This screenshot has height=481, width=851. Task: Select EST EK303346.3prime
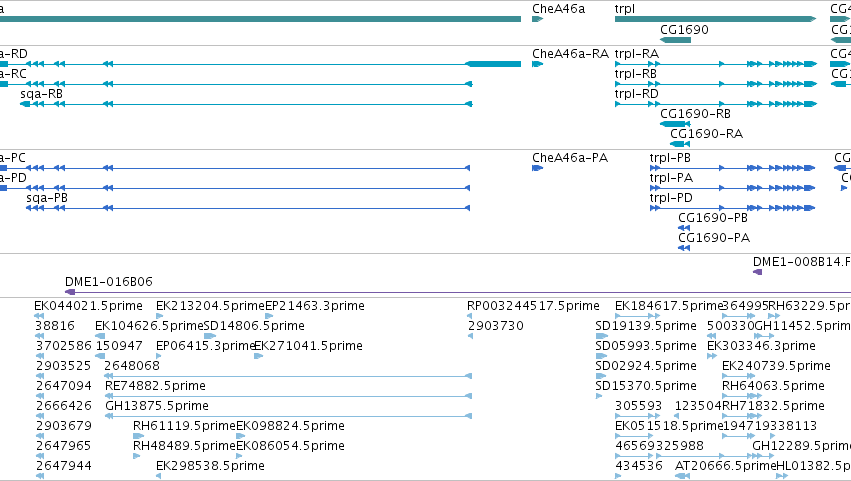click(761, 346)
